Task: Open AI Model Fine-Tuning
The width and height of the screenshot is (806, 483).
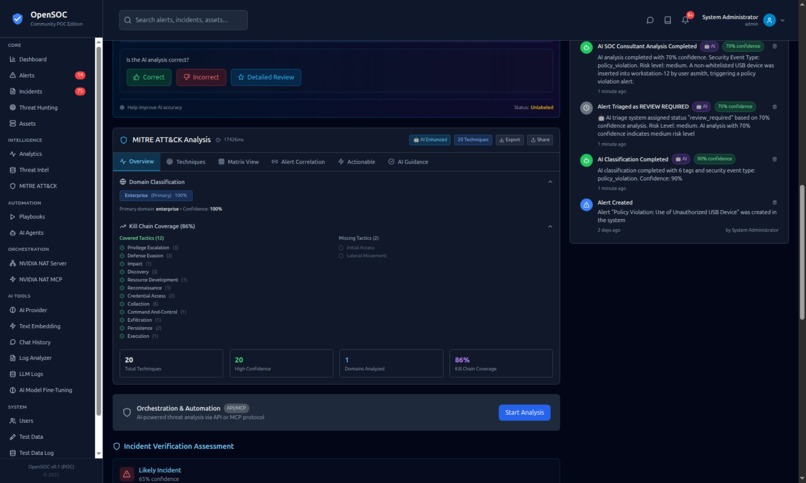Action: coord(45,390)
